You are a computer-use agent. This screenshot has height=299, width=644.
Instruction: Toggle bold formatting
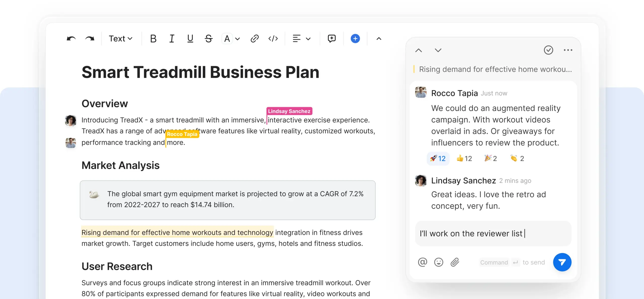click(153, 39)
